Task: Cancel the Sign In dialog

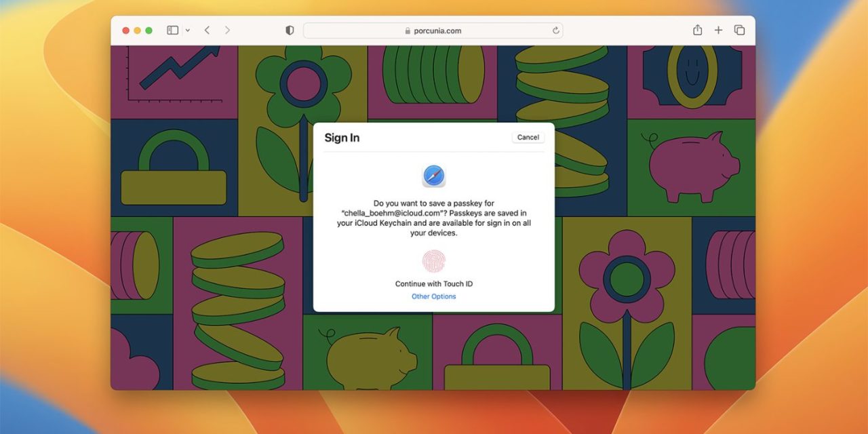Action: [528, 138]
